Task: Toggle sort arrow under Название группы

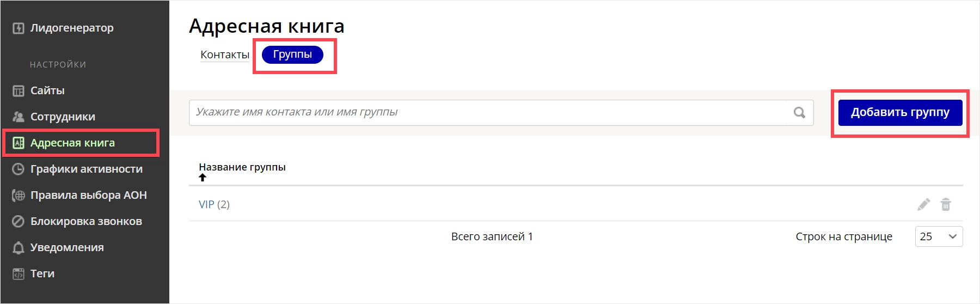Action: (203, 178)
